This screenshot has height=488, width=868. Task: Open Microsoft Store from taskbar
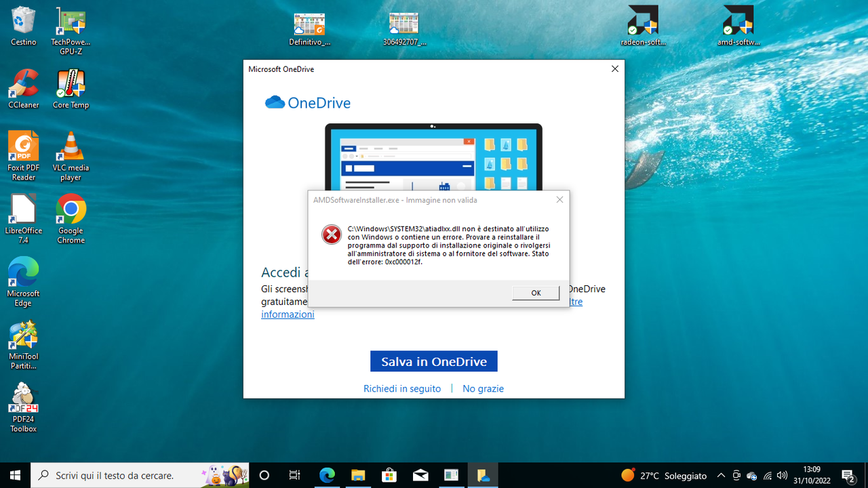coord(389,475)
